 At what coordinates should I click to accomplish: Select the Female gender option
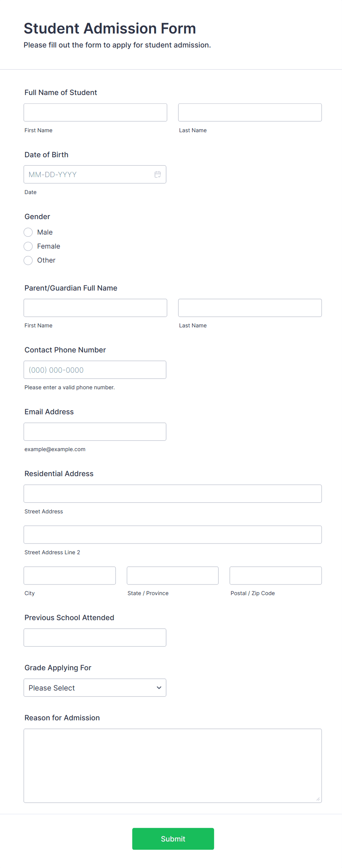(x=28, y=246)
